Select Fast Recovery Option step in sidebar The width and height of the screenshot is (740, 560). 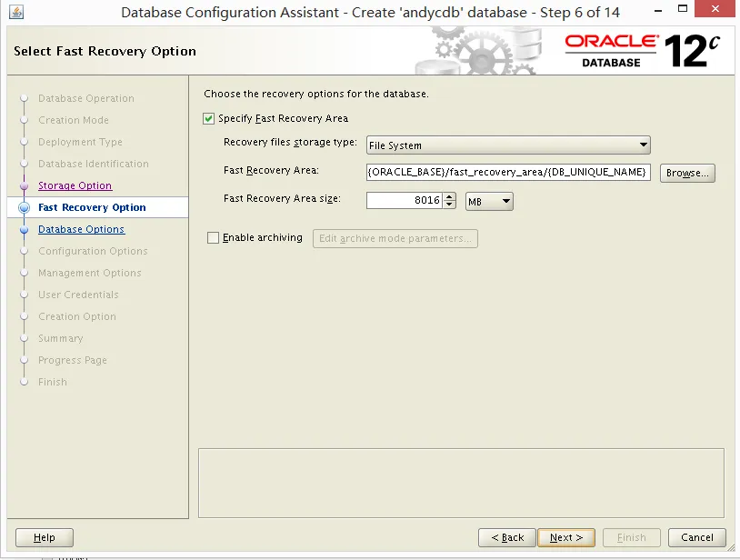pyautogui.click(x=92, y=207)
